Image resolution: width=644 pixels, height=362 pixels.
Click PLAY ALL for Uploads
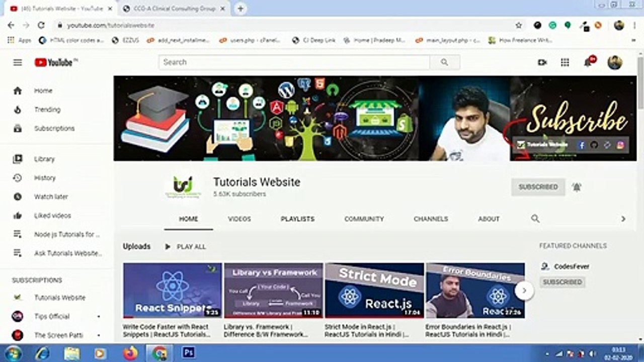pos(185,247)
